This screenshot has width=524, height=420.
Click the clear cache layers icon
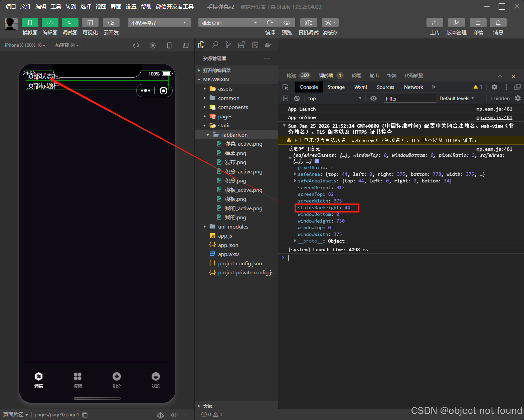click(x=330, y=23)
